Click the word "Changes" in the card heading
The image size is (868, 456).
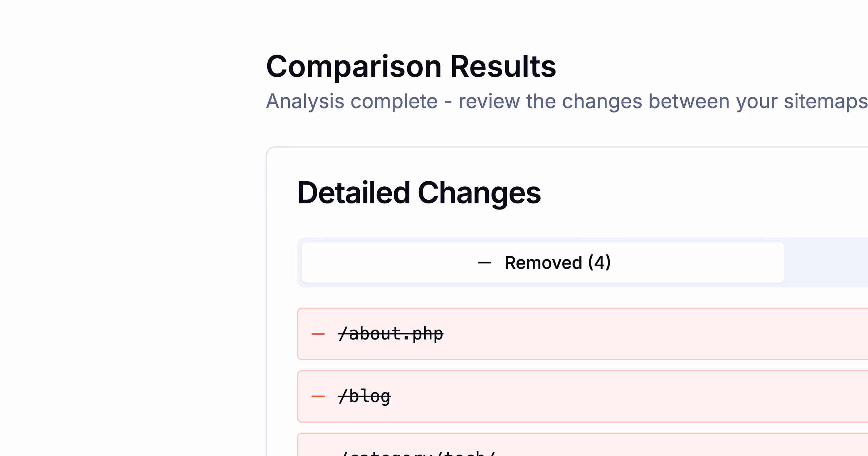click(479, 193)
